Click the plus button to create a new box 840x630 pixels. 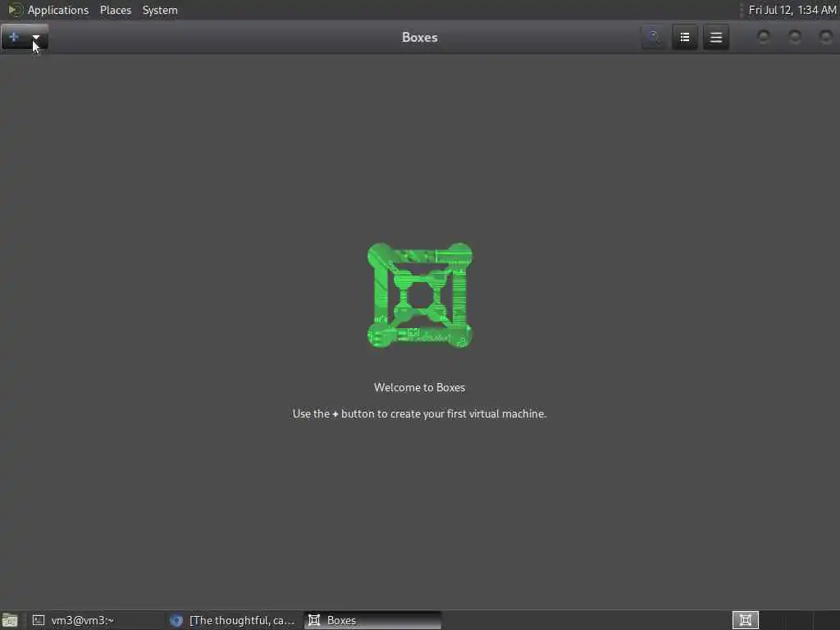coord(14,37)
